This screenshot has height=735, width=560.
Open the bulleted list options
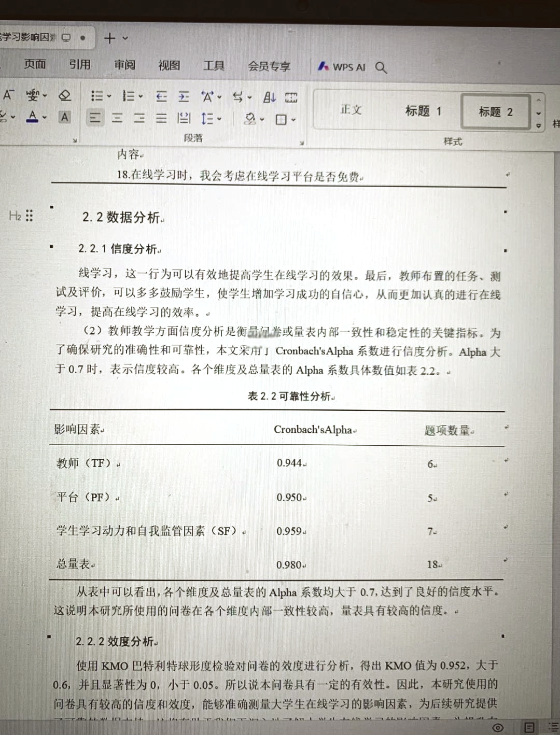(109, 96)
